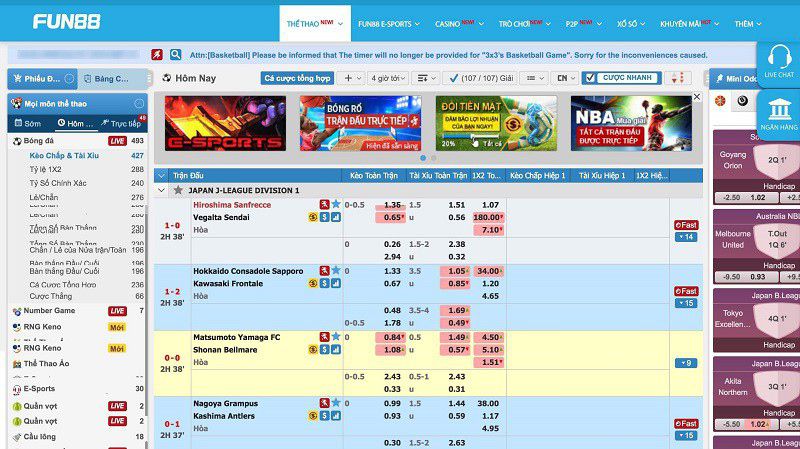Switch to the Hôm ... today tab
The width and height of the screenshot is (800, 449).
click(76, 123)
